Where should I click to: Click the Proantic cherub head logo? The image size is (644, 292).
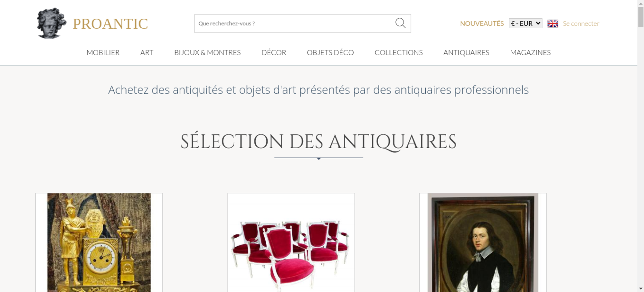click(52, 23)
